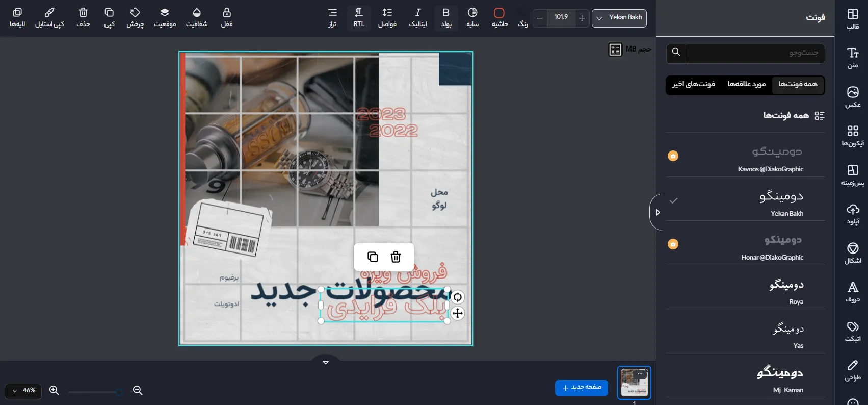Expand the pages tray chevron below canvas

point(326,362)
